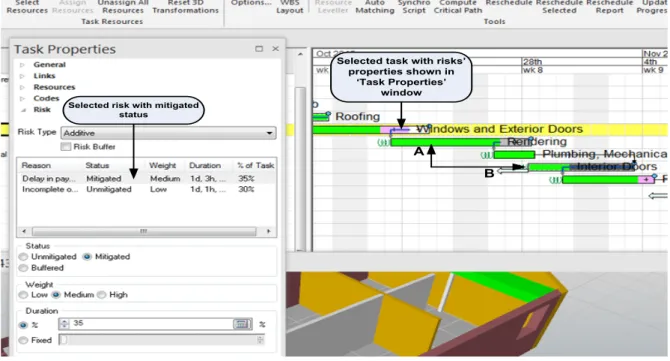Click the Plumbing, Mechanical task bar

pyautogui.click(x=514, y=155)
